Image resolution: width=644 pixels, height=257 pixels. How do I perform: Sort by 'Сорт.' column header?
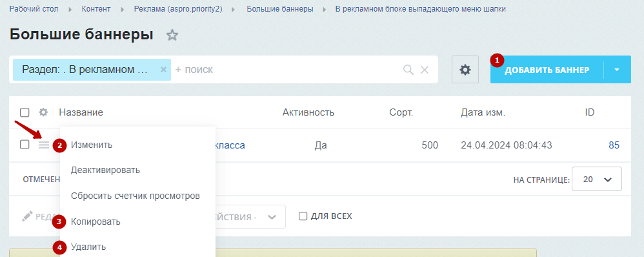[401, 112]
